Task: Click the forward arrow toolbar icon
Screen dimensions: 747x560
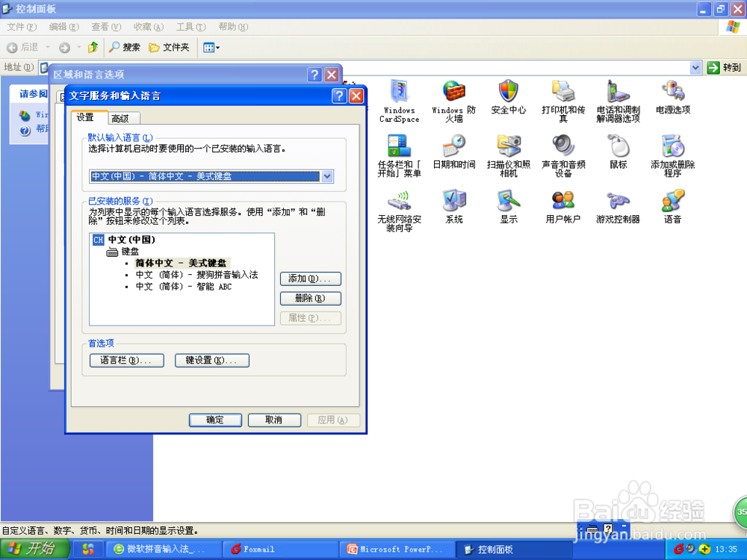Action: pyautogui.click(x=64, y=47)
